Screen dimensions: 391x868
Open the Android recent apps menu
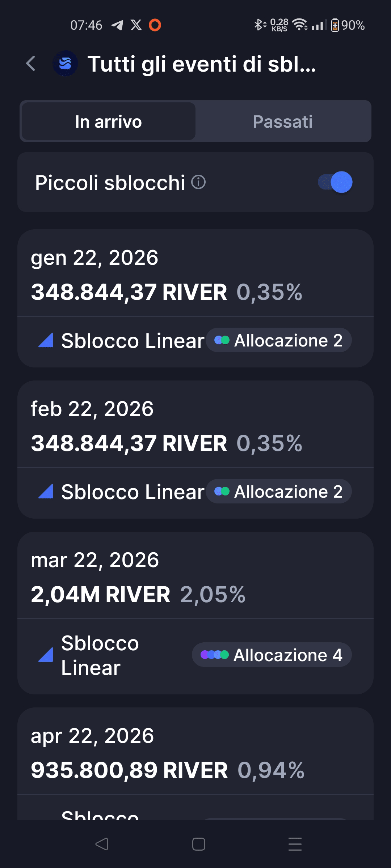pos(295,844)
